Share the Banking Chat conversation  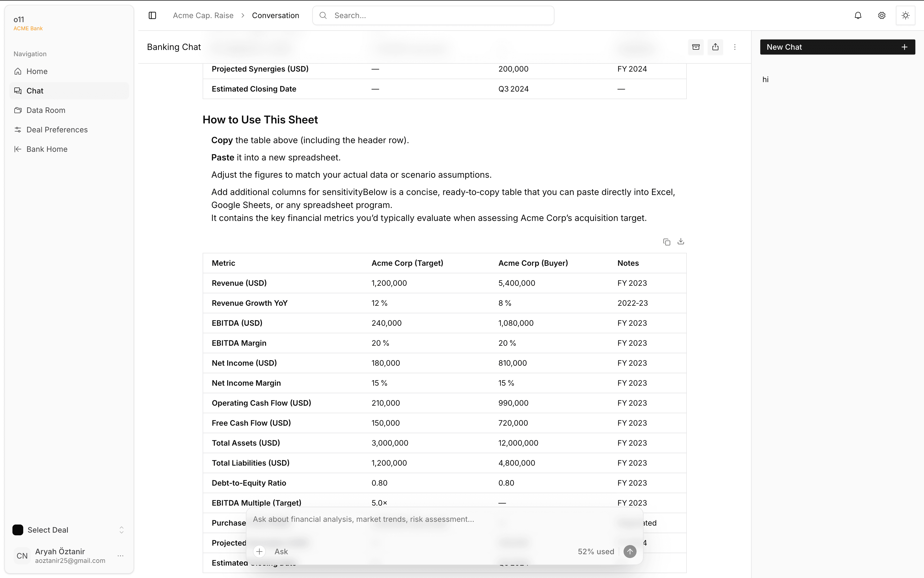tap(715, 47)
